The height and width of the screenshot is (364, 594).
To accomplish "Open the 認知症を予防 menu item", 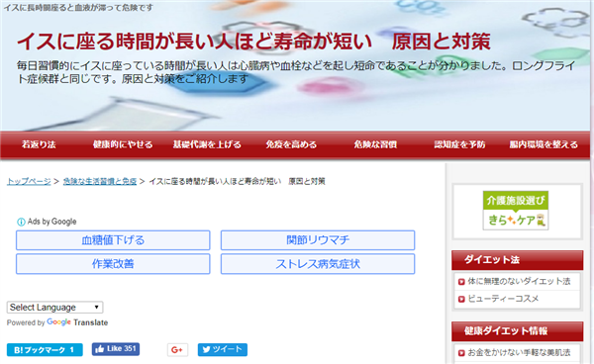I will pyautogui.click(x=459, y=144).
